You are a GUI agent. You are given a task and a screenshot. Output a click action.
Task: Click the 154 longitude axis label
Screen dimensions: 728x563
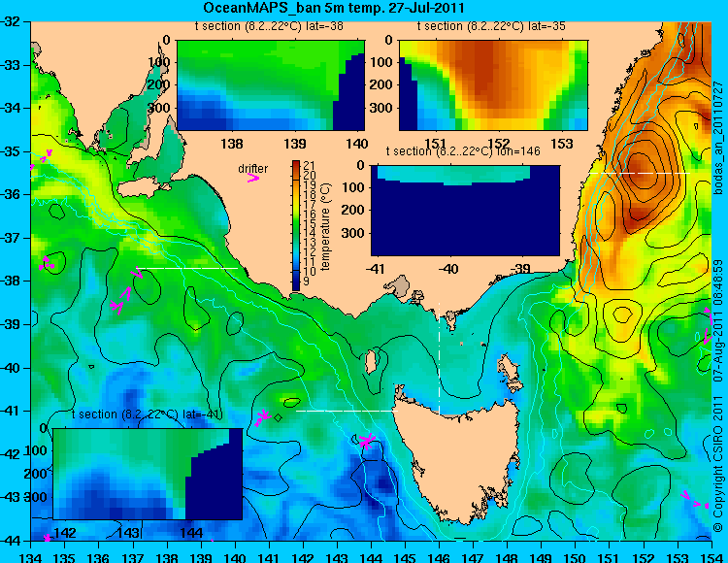point(711,557)
